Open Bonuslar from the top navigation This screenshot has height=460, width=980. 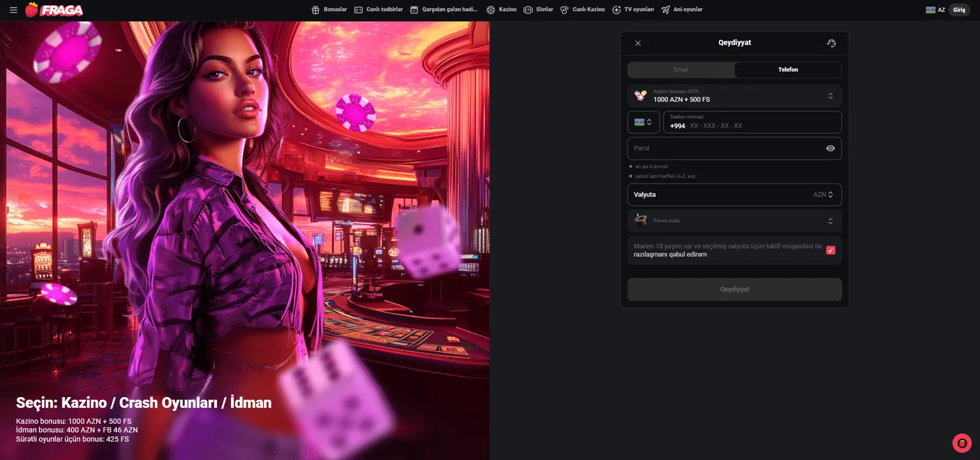click(329, 10)
